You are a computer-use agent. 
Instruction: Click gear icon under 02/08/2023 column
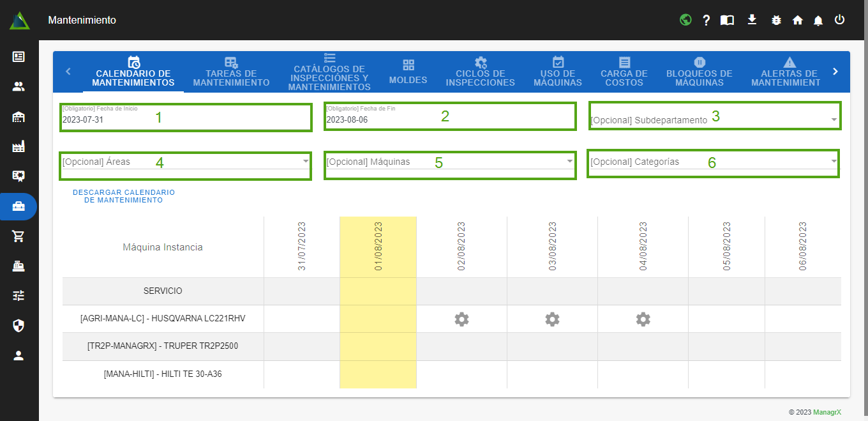click(x=461, y=319)
